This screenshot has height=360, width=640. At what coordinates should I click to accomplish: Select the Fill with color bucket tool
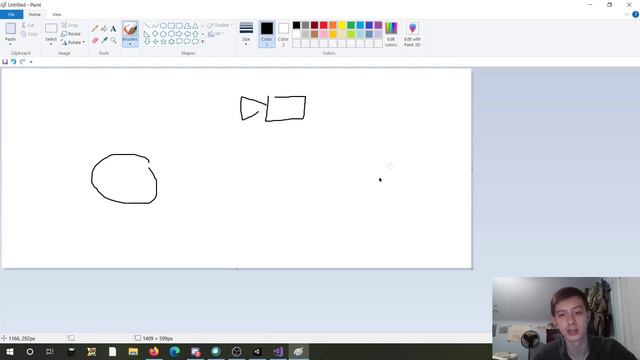point(104,29)
